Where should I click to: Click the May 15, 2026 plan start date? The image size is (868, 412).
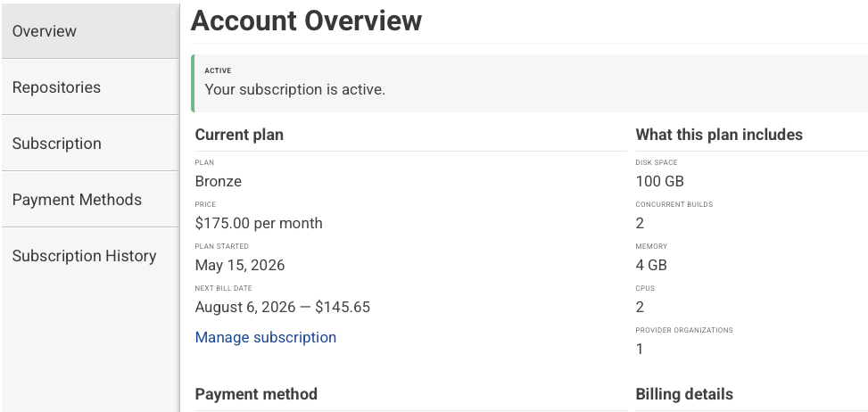(x=240, y=265)
